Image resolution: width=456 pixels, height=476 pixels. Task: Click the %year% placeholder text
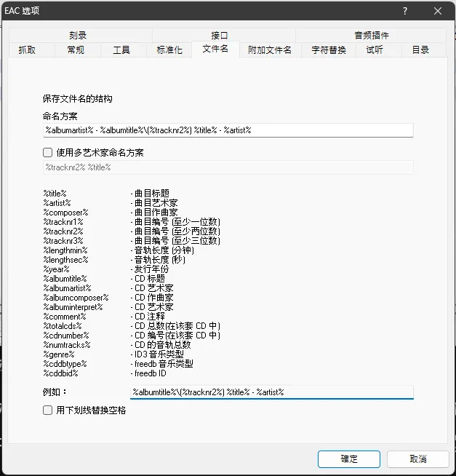(57, 269)
